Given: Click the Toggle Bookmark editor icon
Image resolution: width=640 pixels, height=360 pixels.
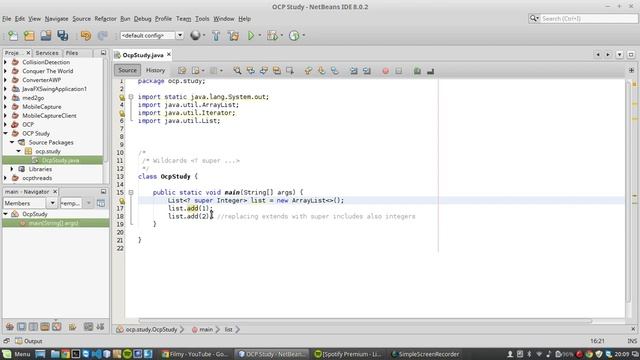Looking at the screenshot, I should point(335,71).
